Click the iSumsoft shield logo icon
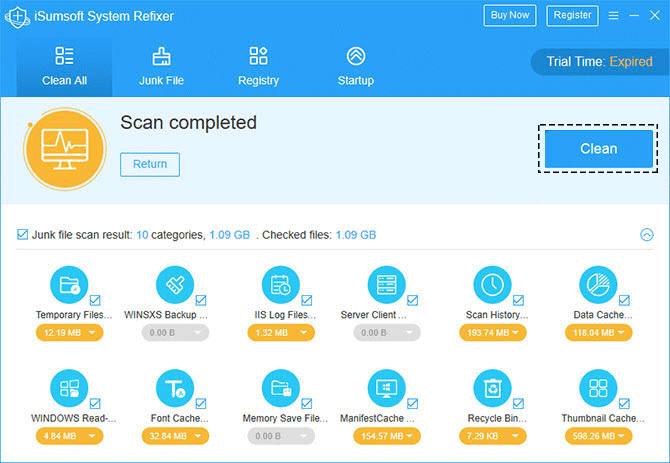Image resolution: width=670 pixels, height=463 pixels. 17,17
